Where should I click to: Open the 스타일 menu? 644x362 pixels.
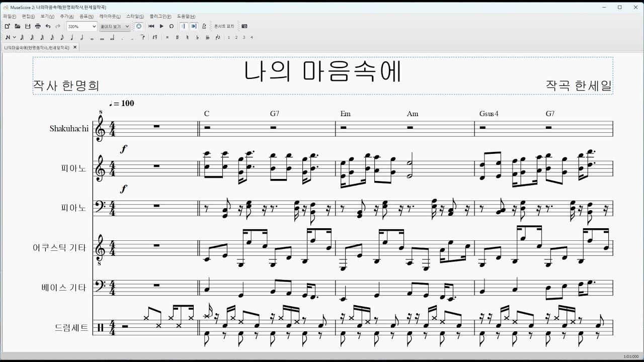tap(135, 17)
